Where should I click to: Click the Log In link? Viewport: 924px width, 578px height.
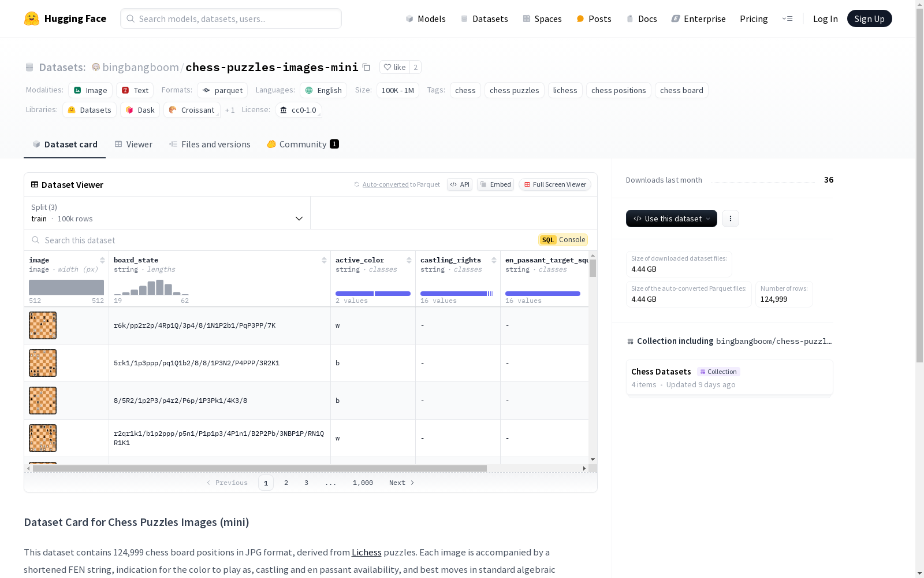(x=825, y=18)
